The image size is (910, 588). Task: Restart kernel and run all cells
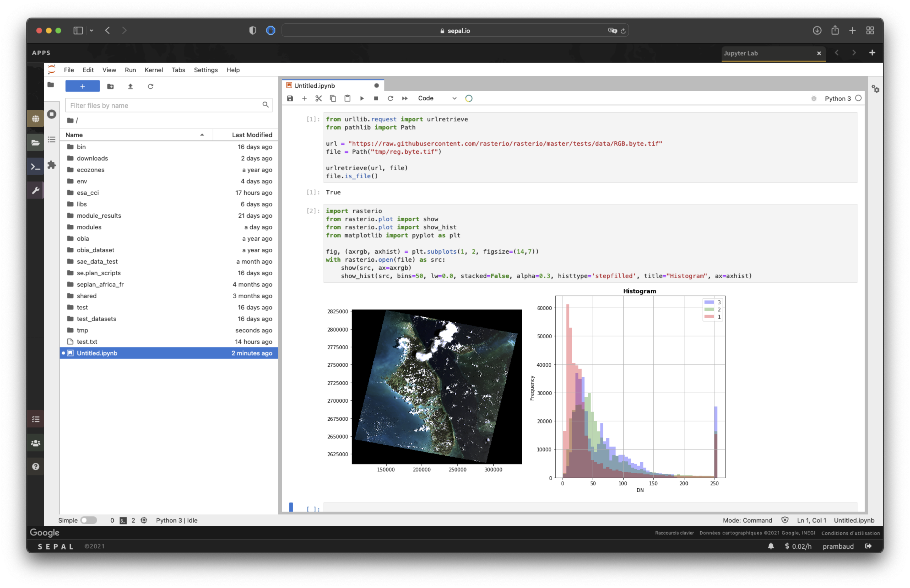405,98
